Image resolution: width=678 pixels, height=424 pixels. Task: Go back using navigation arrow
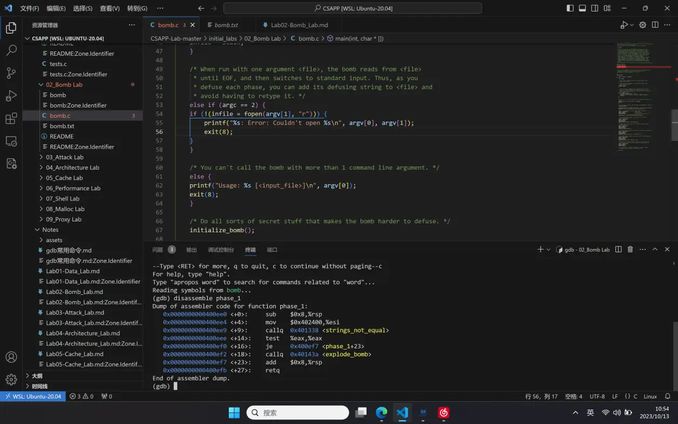coord(201,8)
